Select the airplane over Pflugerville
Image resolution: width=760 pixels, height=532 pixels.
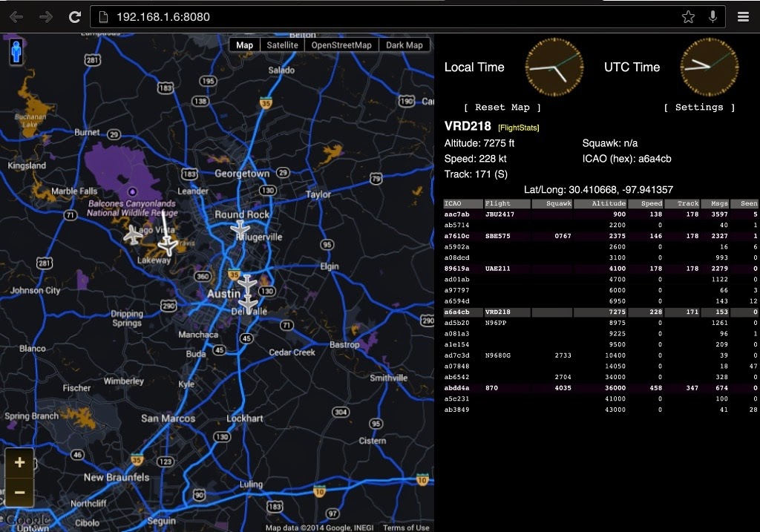pos(240,230)
